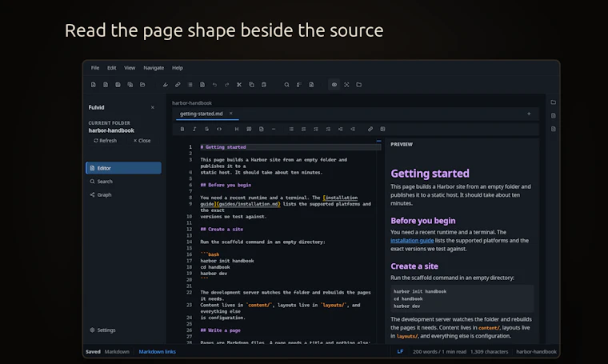This screenshot has width=608, height=364.
Task: Click the last icon in the formatting bar
Action: coord(382,129)
